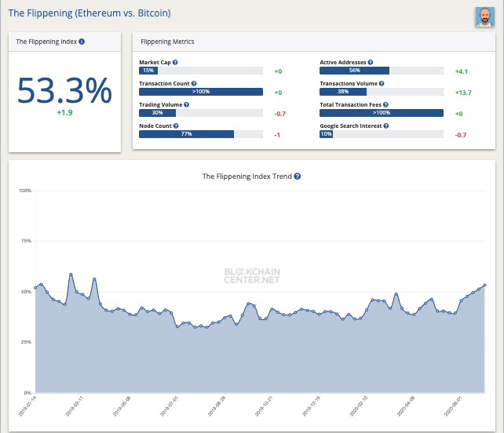Click the 53.3% Flippening Index value
Screen dimensions: 504x433
pyautogui.click(x=64, y=92)
